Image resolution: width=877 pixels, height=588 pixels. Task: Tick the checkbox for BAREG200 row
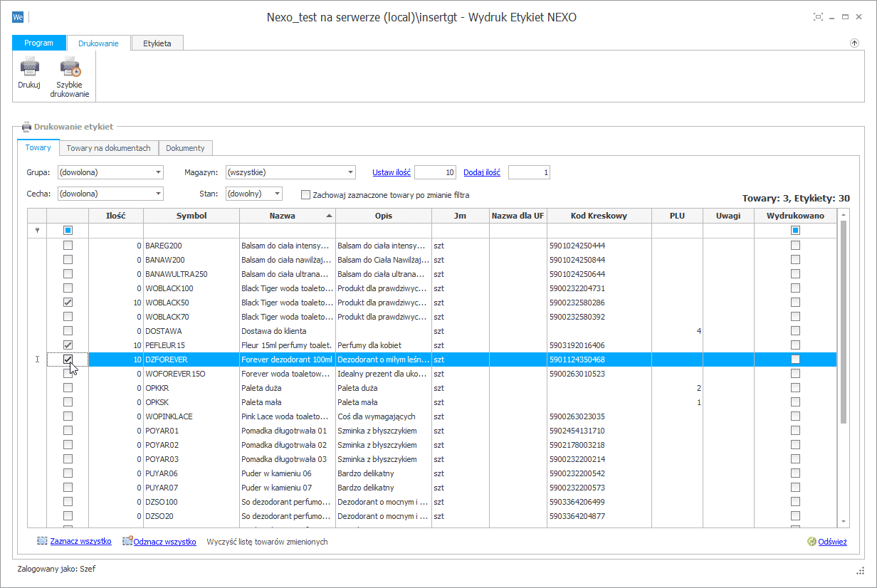[68, 246]
